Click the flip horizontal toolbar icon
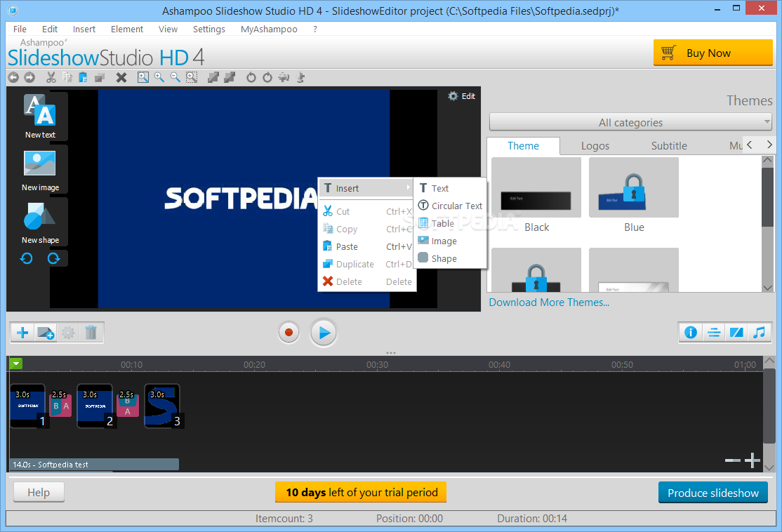Viewport: 782px width, 532px height. [284, 77]
